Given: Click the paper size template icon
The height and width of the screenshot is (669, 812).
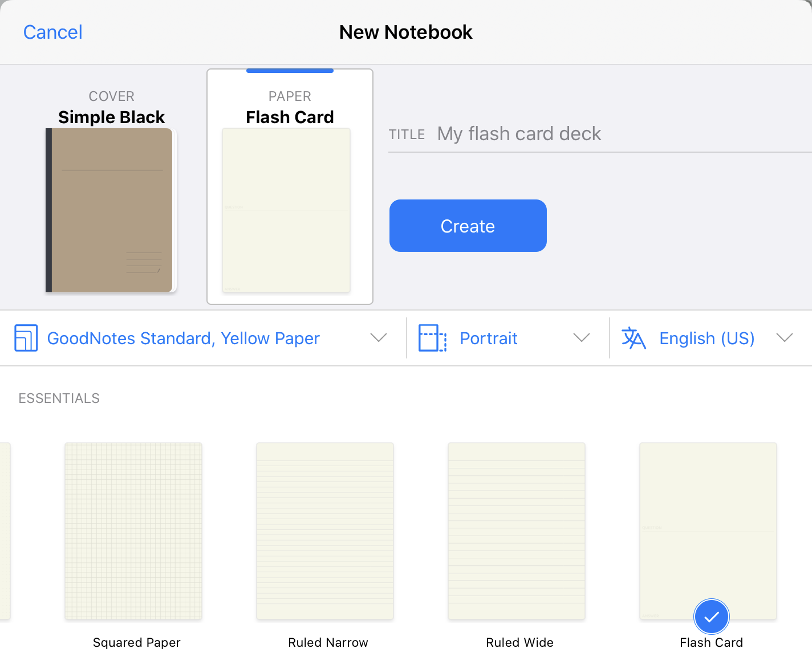Looking at the screenshot, I should point(26,338).
